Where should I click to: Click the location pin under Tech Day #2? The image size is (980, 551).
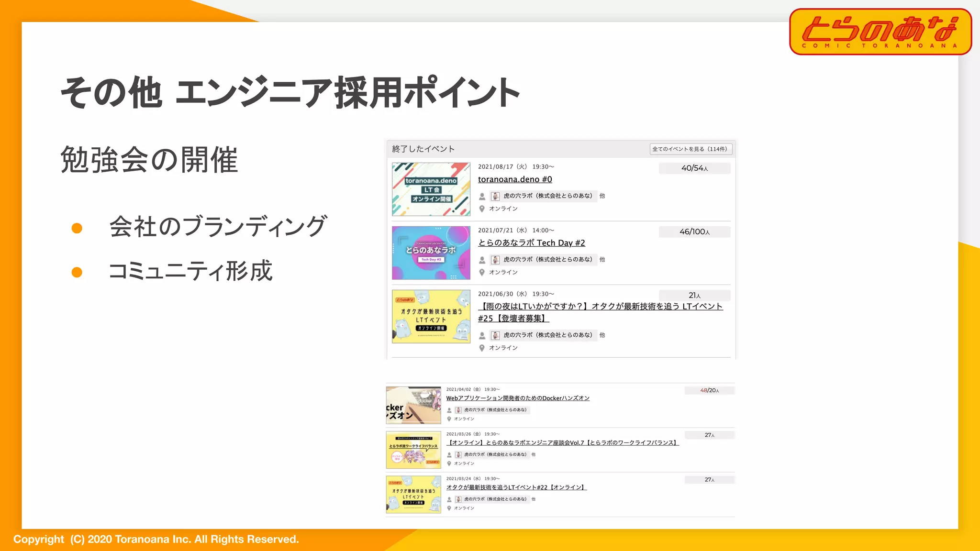pos(482,273)
